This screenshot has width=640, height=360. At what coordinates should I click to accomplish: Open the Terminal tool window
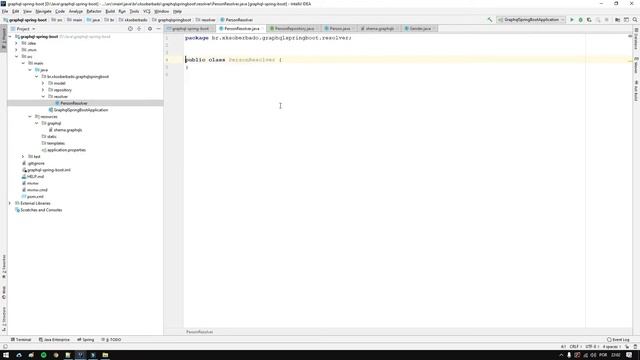pyautogui.click(x=21, y=340)
